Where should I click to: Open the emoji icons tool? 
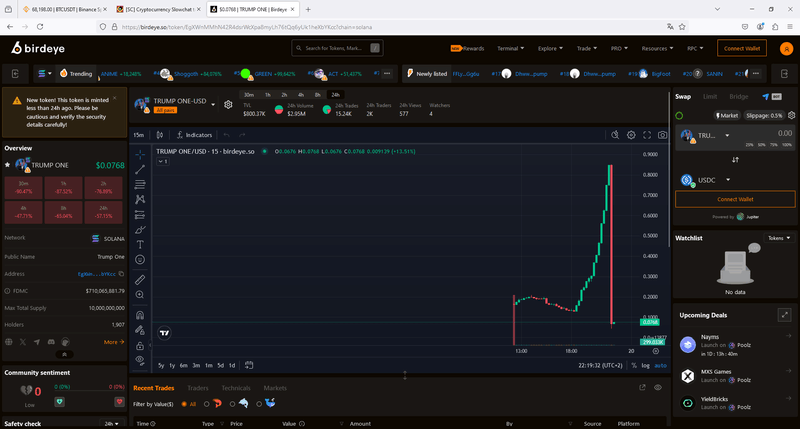[140, 260]
